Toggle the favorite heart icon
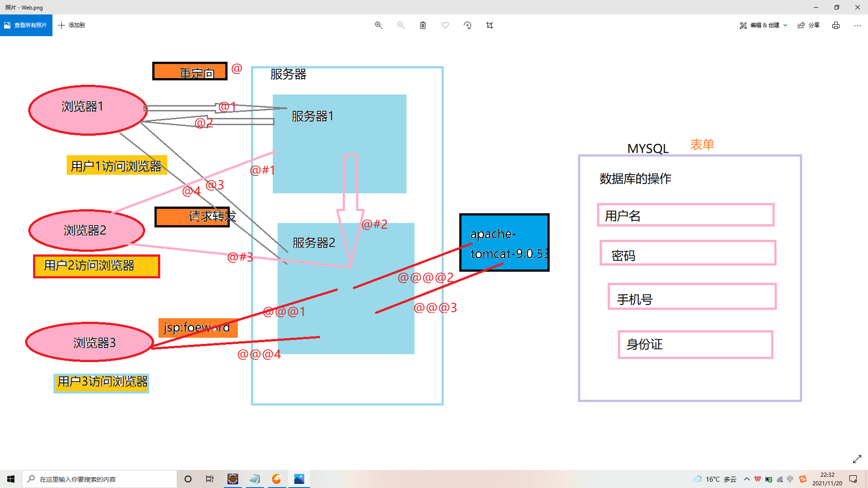868x488 pixels. point(445,25)
